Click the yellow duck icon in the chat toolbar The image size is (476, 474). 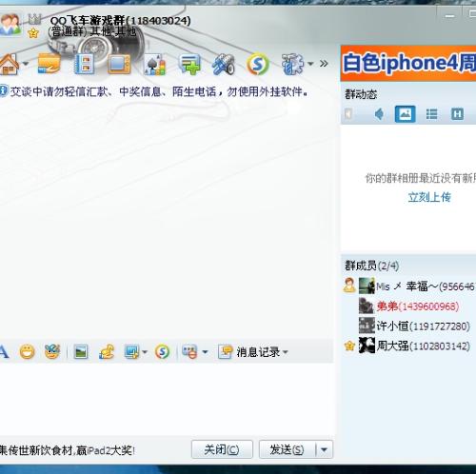click(x=107, y=351)
